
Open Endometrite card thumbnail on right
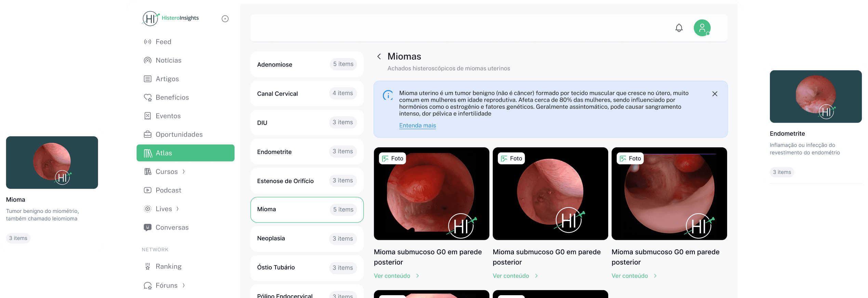coord(816,96)
